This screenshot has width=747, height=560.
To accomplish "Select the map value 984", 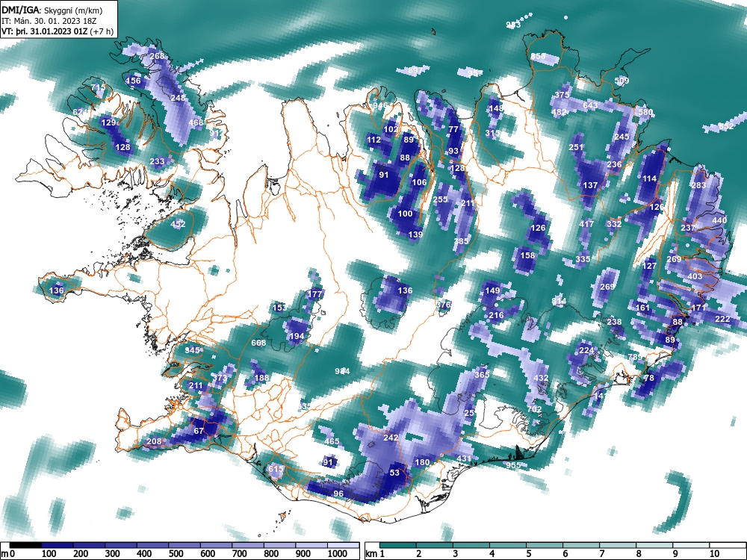I will [x=342, y=371].
